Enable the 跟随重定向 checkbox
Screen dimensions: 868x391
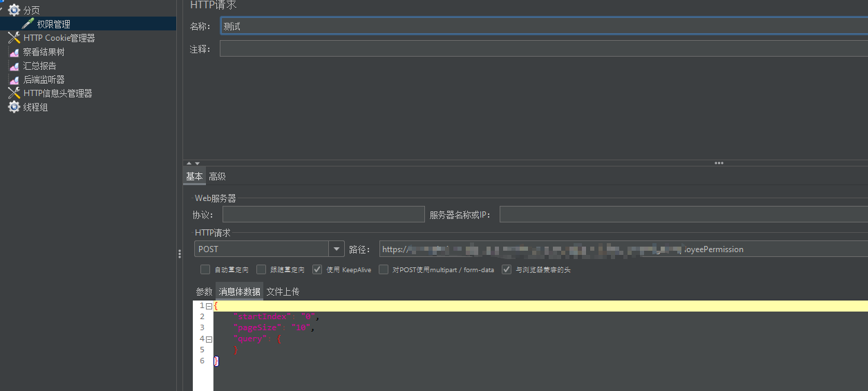261,269
